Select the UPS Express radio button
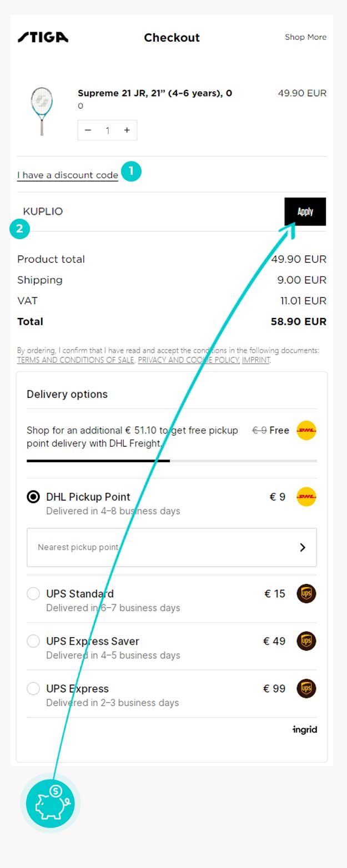347x868 pixels. (33, 689)
